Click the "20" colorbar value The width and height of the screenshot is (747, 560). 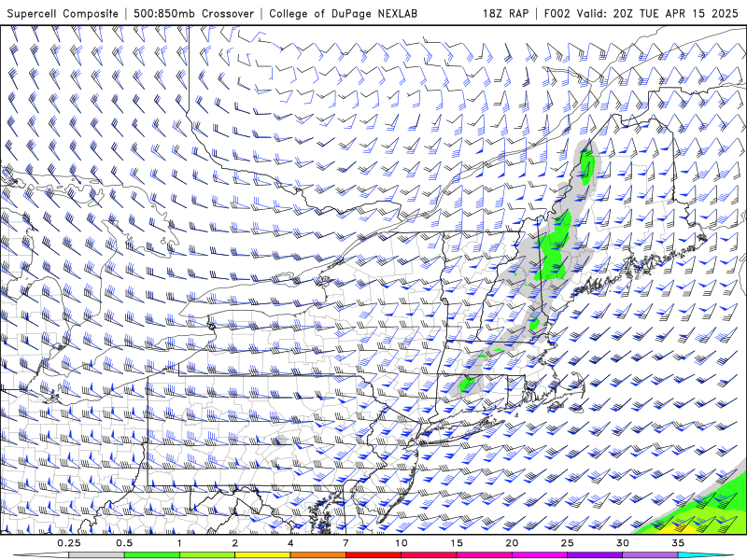pyautogui.click(x=512, y=543)
